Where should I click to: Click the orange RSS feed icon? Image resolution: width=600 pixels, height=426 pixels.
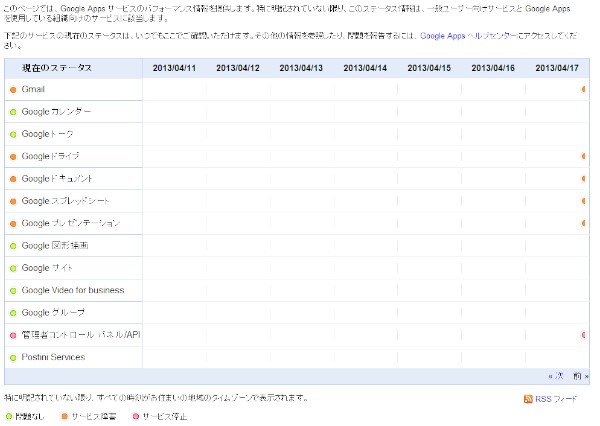pyautogui.click(x=528, y=399)
